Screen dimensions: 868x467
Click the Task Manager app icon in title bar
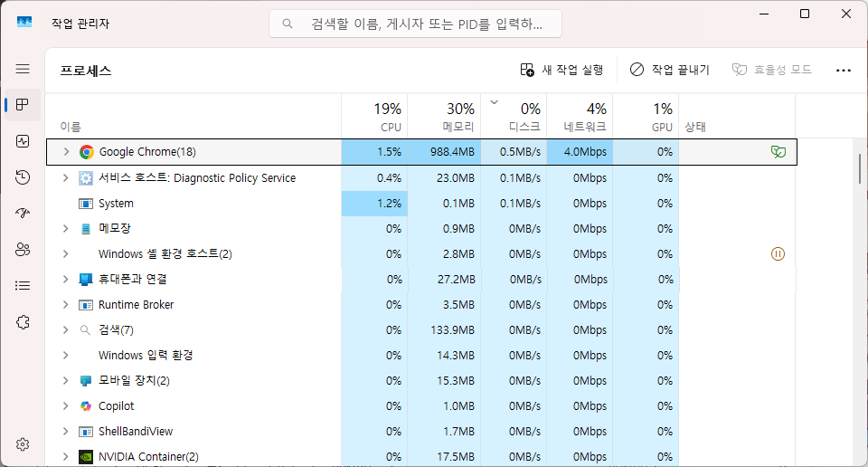click(x=24, y=22)
